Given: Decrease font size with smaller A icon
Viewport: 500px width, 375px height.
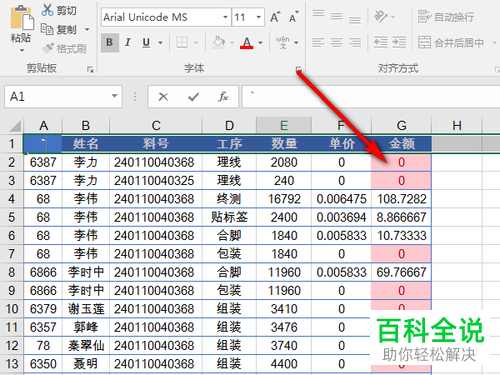Looking at the screenshot, I should pos(293,17).
